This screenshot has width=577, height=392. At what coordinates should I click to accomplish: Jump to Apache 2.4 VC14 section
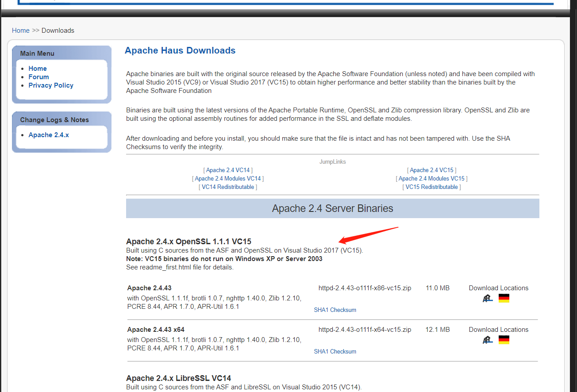pos(228,170)
